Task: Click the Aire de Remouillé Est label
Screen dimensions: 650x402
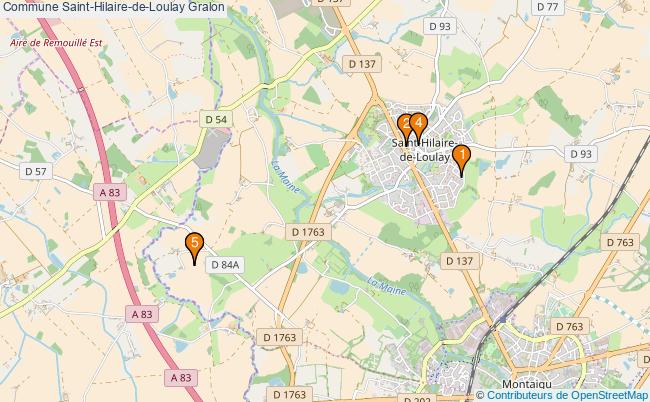Action: coord(56,43)
